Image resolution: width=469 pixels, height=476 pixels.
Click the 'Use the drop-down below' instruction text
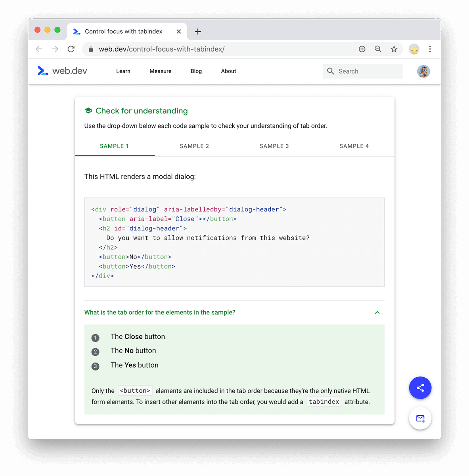point(206,126)
